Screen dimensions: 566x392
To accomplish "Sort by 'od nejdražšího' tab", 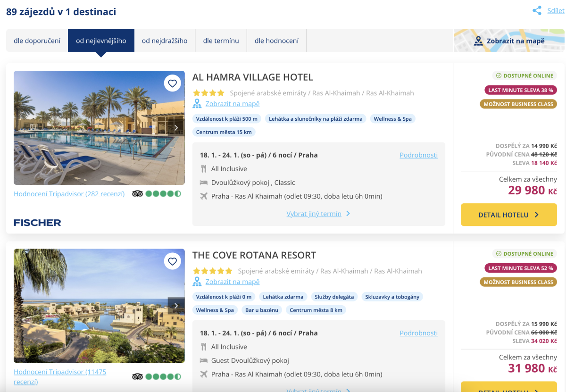I will point(165,41).
